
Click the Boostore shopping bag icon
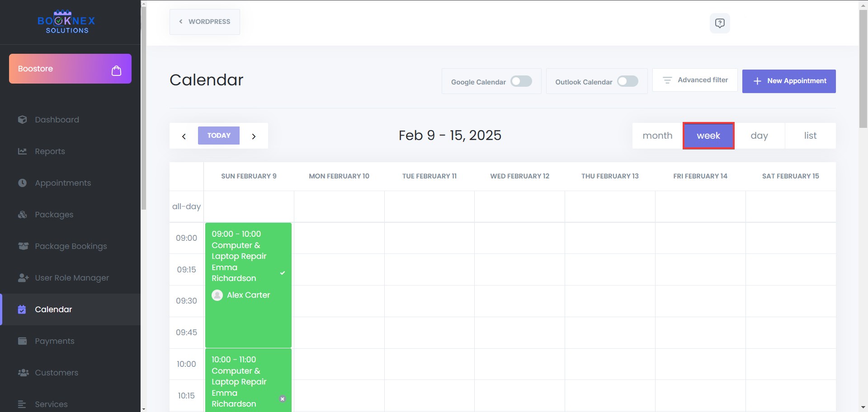tap(116, 70)
